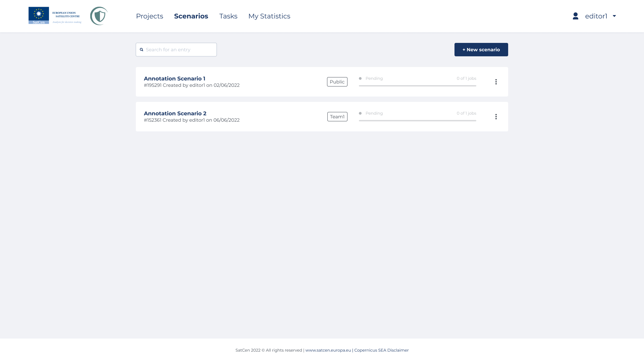Image resolution: width=644 pixels, height=362 pixels.
Task: Click Pending status dot of Scenario 1
Action: click(x=360, y=78)
